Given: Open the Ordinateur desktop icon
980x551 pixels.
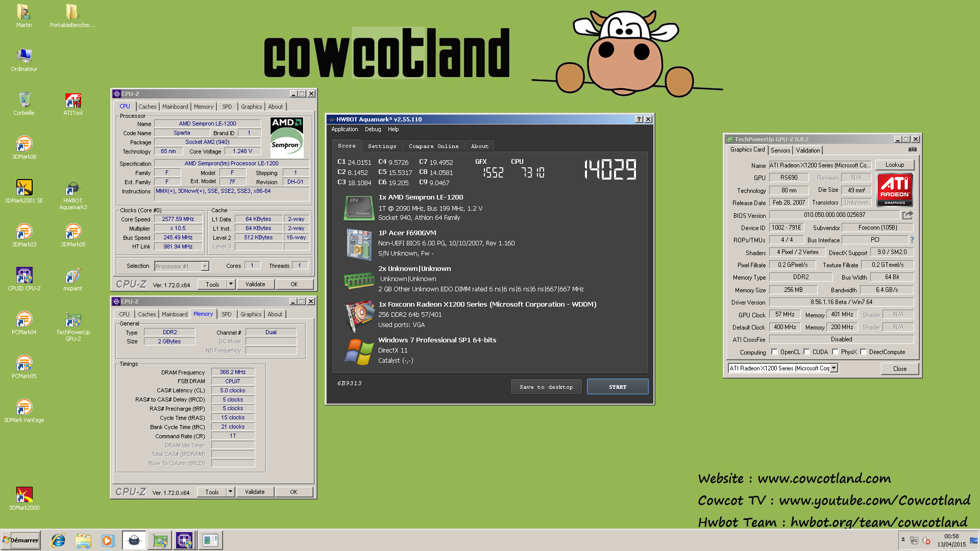Looking at the screenshot, I should point(23,59).
